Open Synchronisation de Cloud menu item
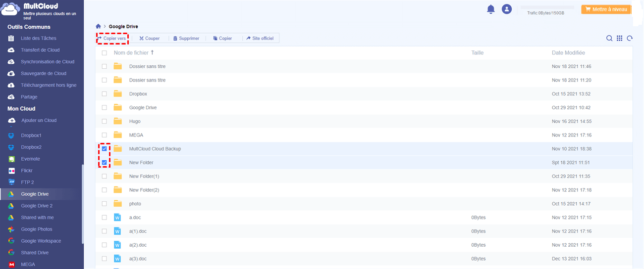Viewport: 644px width, 269px height. [x=48, y=62]
